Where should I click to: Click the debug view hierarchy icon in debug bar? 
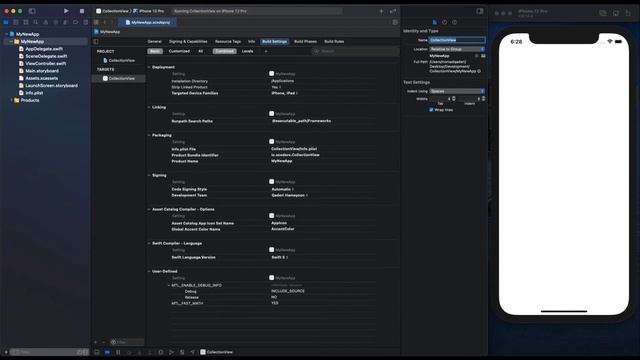point(161,352)
